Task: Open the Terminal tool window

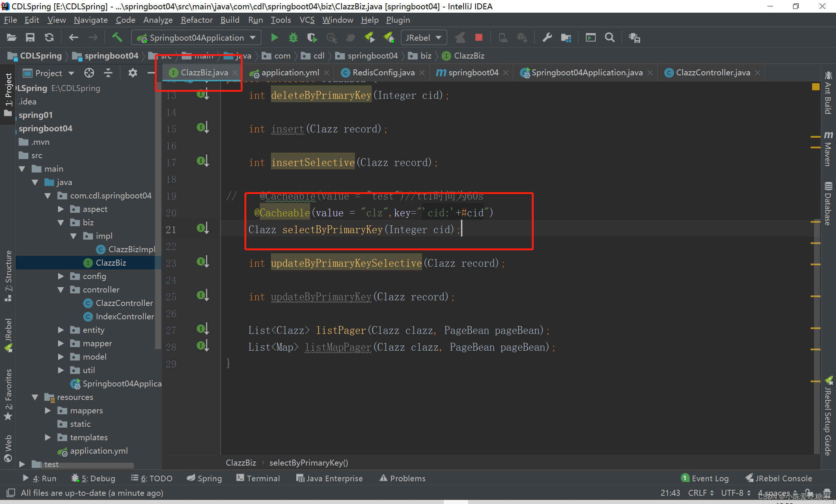Action: point(258,478)
